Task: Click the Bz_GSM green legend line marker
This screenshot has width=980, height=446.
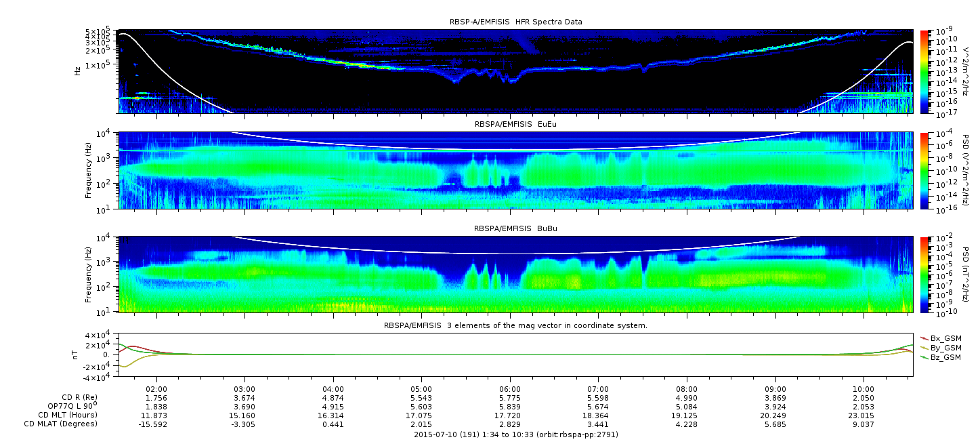Action: point(924,357)
